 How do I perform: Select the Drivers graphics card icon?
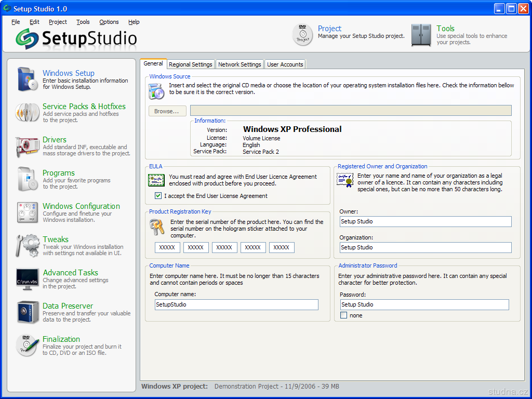coord(27,145)
